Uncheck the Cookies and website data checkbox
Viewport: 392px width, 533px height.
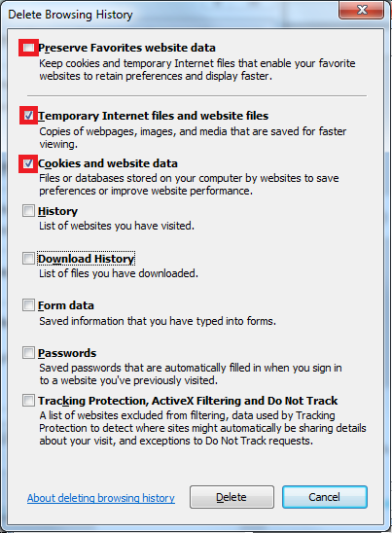click(x=28, y=163)
